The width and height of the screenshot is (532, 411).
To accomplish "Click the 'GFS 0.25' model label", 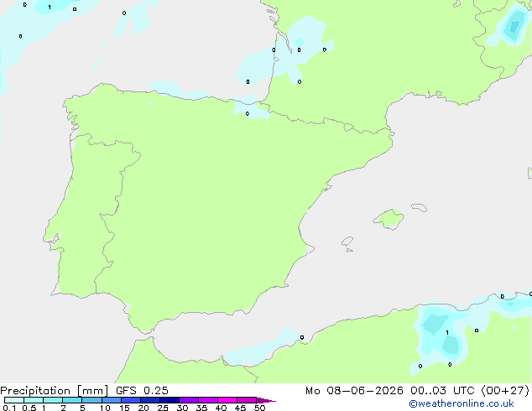I will coord(142,391).
